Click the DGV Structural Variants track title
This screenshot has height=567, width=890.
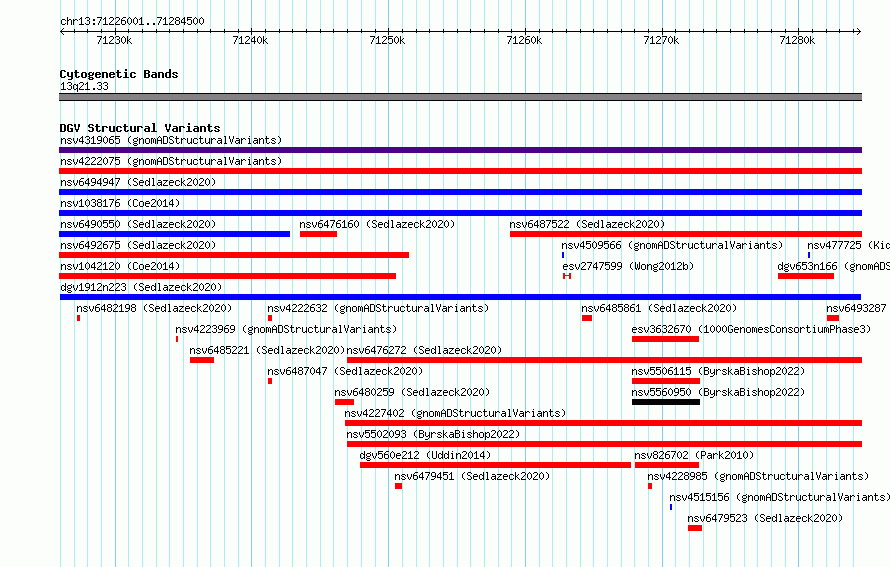pyautogui.click(x=140, y=128)
